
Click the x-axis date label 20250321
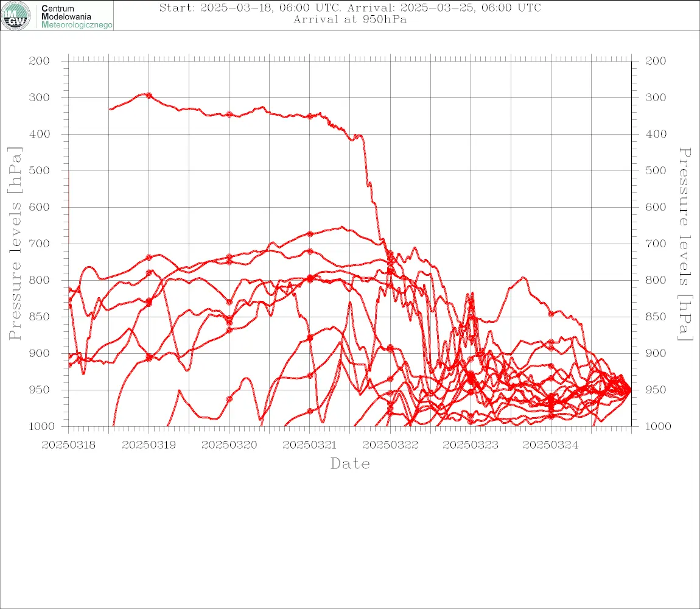pyautogui.click(x=309, y=445)
